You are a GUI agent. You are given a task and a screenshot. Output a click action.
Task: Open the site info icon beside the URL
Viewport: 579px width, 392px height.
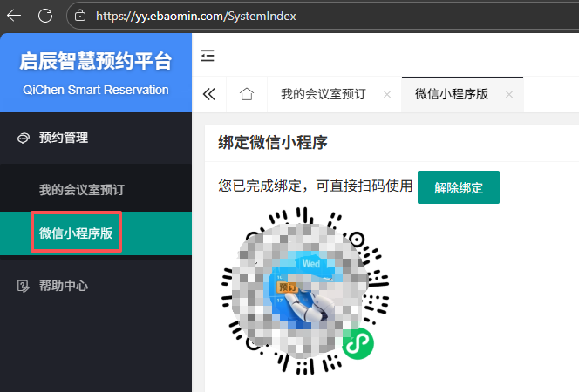click(80, 15)
